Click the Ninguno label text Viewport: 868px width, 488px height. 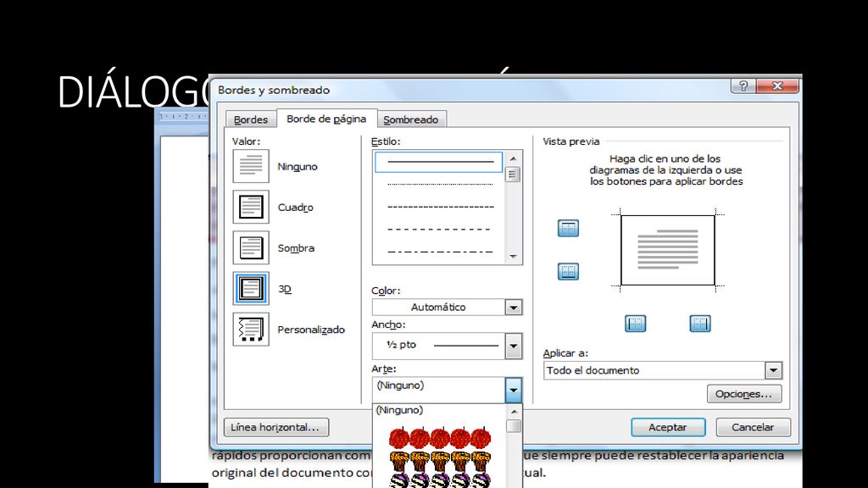[x=298, y=167]
